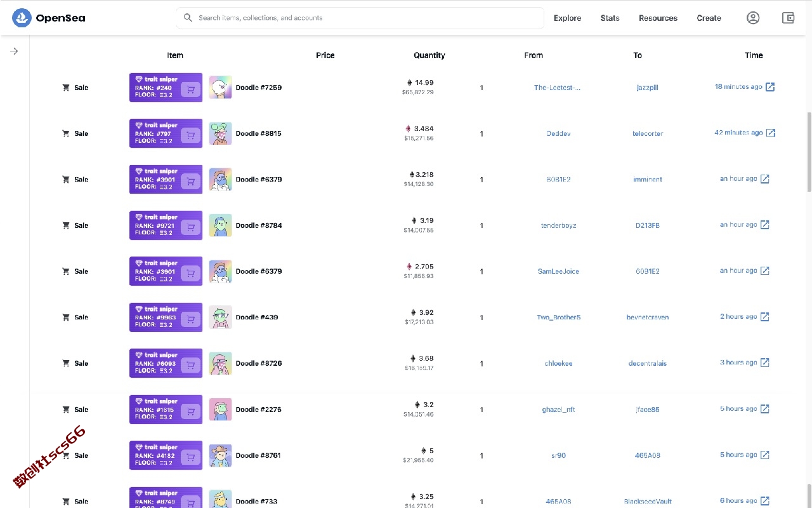
Task: Add Doodle #2276 to trait sniper cart
Action: (190, 411)
